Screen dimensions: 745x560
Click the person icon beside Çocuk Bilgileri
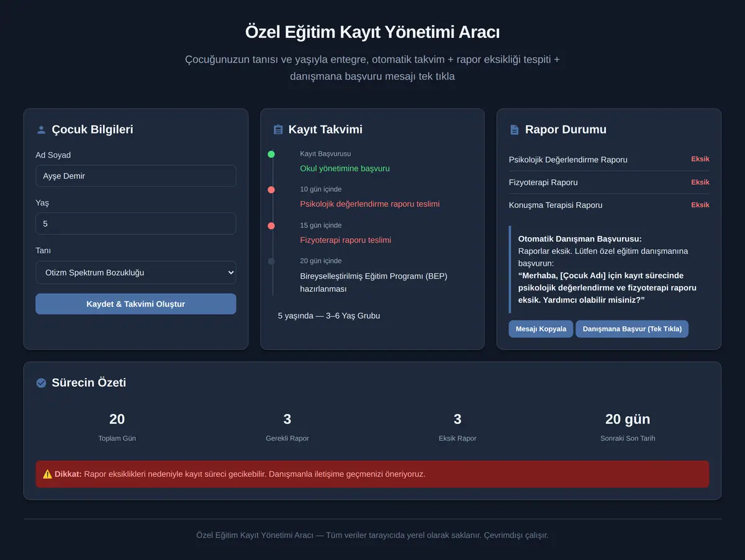(42, 130)
